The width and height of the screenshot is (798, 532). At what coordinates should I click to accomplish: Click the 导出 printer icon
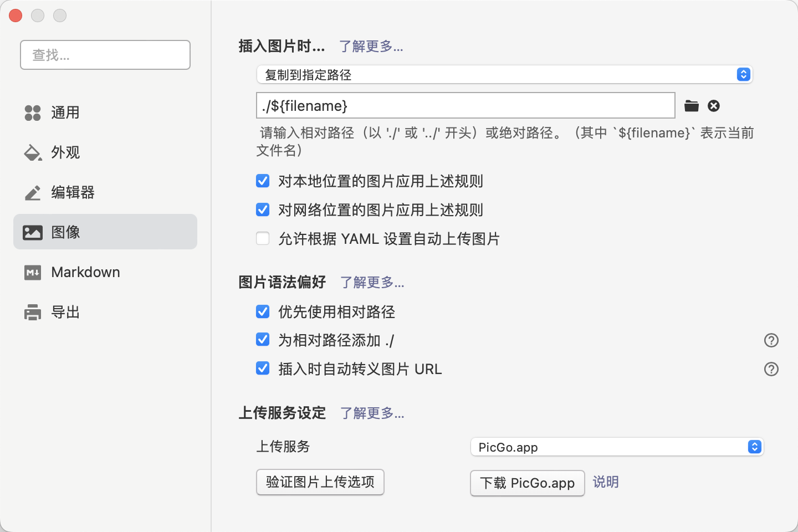[33, 312]
